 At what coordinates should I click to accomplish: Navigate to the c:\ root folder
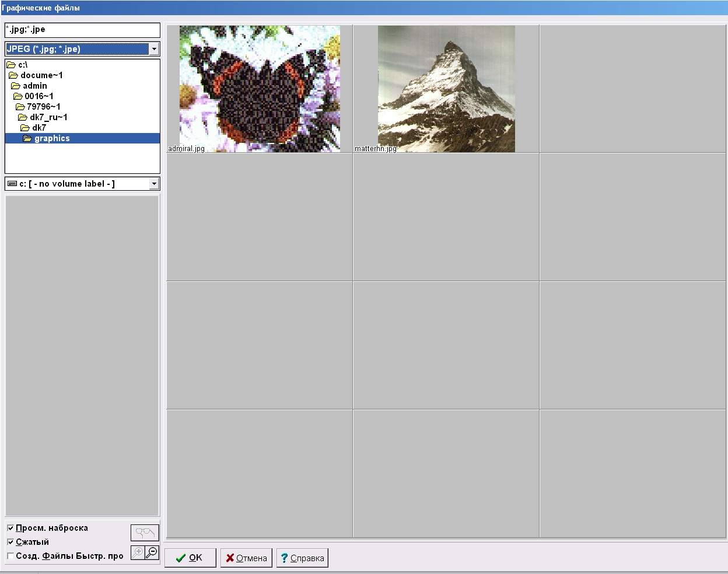(x=23, y=65)
